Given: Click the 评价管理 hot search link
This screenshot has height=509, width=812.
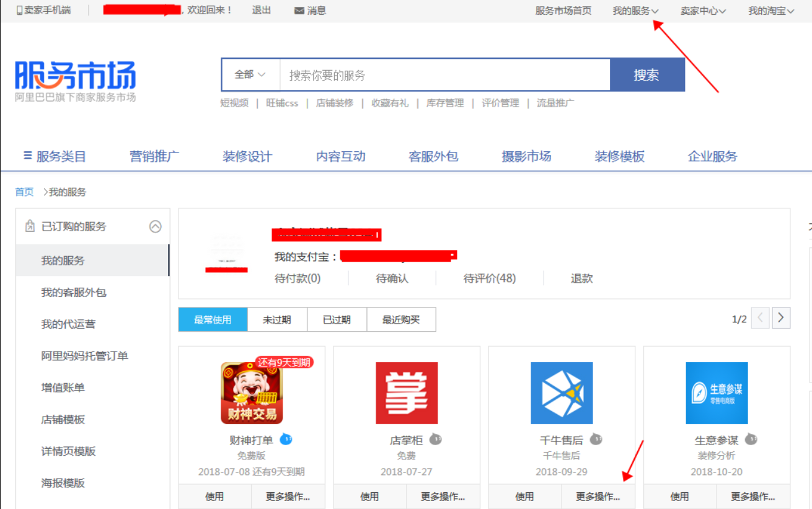Looking at the screenshot, I should click(500, 103).
